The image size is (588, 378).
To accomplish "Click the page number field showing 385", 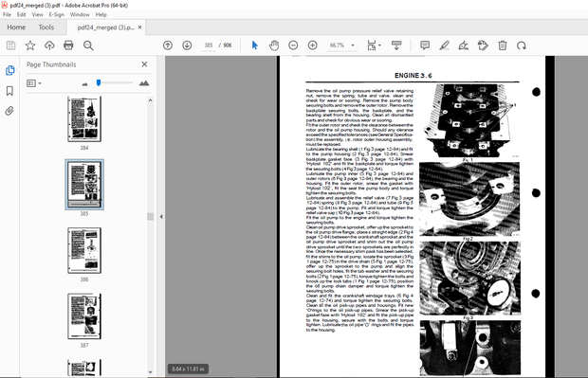I will pyautogui.click(x=209, y=45).
